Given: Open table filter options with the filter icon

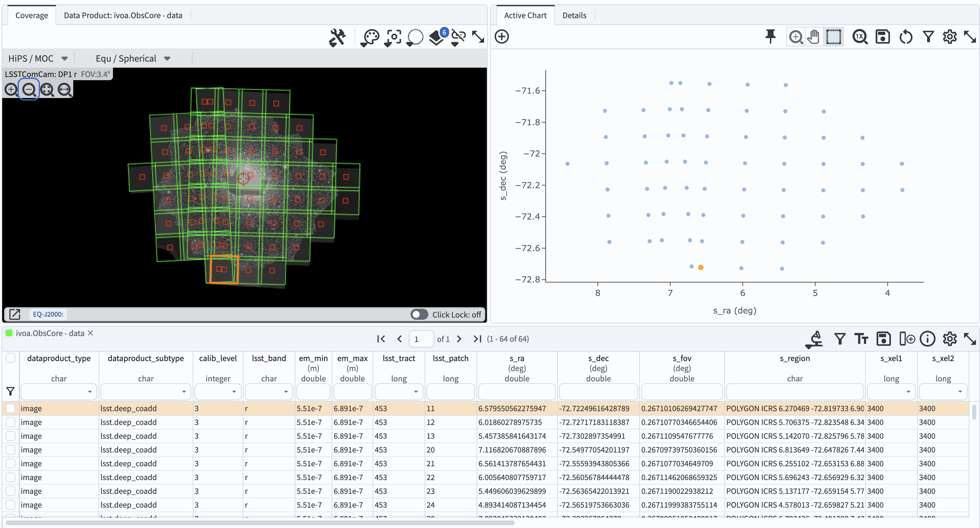Looking at the screenshot, I should 840,339.
